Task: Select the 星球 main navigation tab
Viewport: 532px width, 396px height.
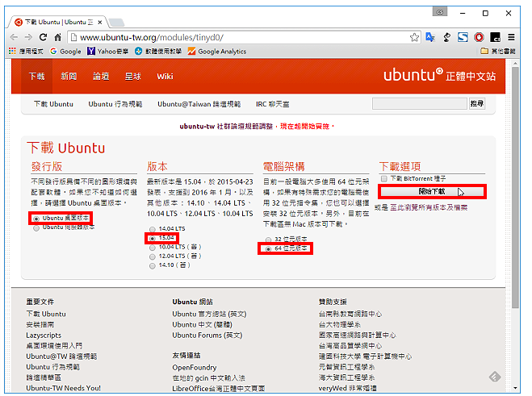Action: (132, 77)
